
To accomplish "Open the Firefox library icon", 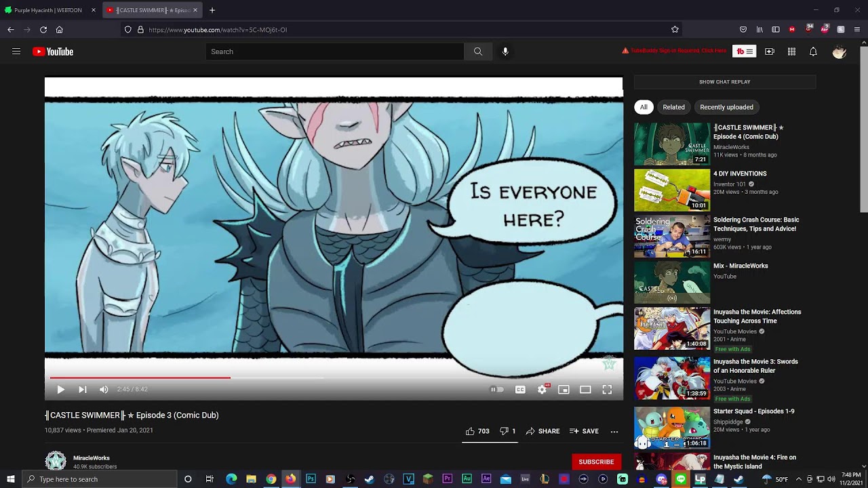I will 759,30.
